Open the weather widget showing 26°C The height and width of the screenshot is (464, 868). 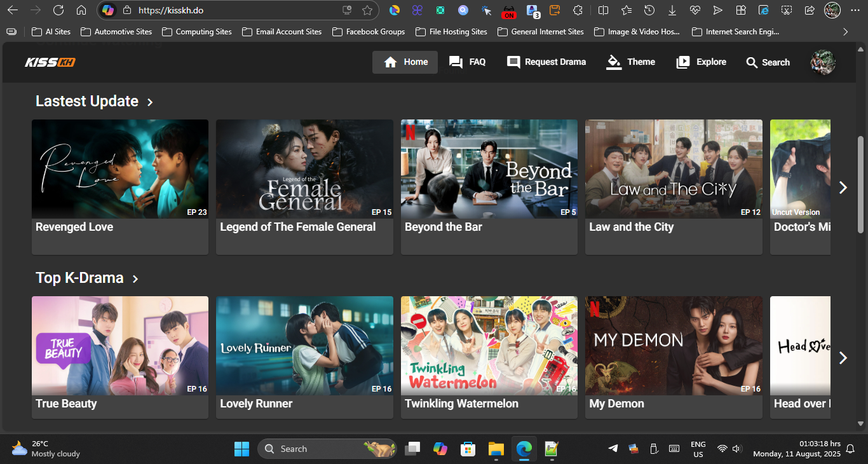[46, 449]
